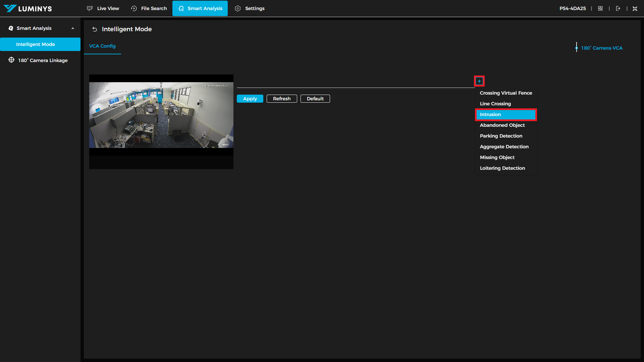Click the plus icon to add rule
This screenshot has width=644, height=362.
click(x=479, y=81)
